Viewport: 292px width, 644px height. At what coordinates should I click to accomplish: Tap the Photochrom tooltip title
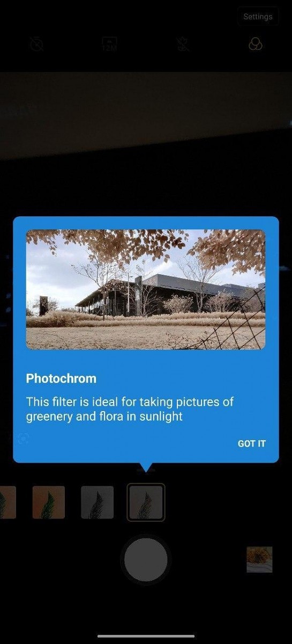point(61,378)
